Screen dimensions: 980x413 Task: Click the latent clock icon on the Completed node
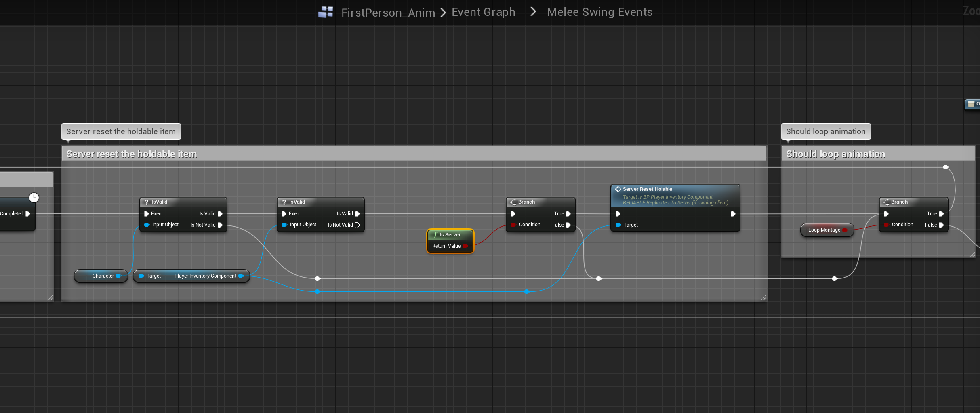click(34, 197)
